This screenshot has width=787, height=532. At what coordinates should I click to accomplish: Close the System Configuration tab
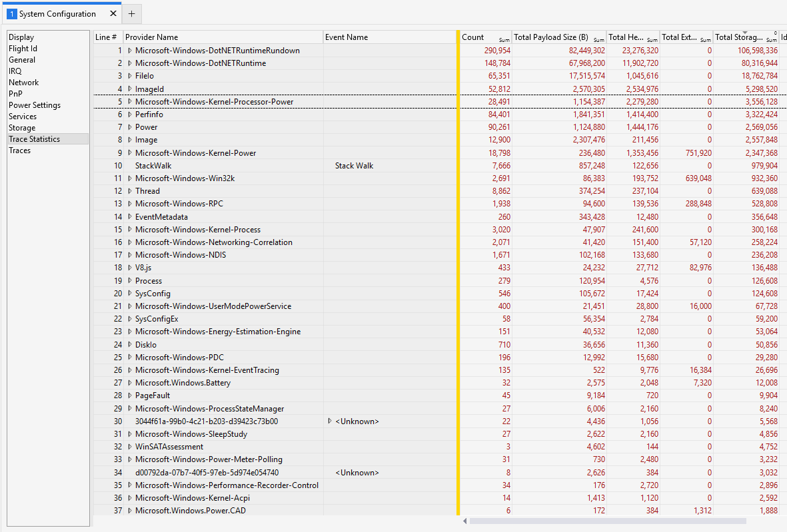coord(113,13)
